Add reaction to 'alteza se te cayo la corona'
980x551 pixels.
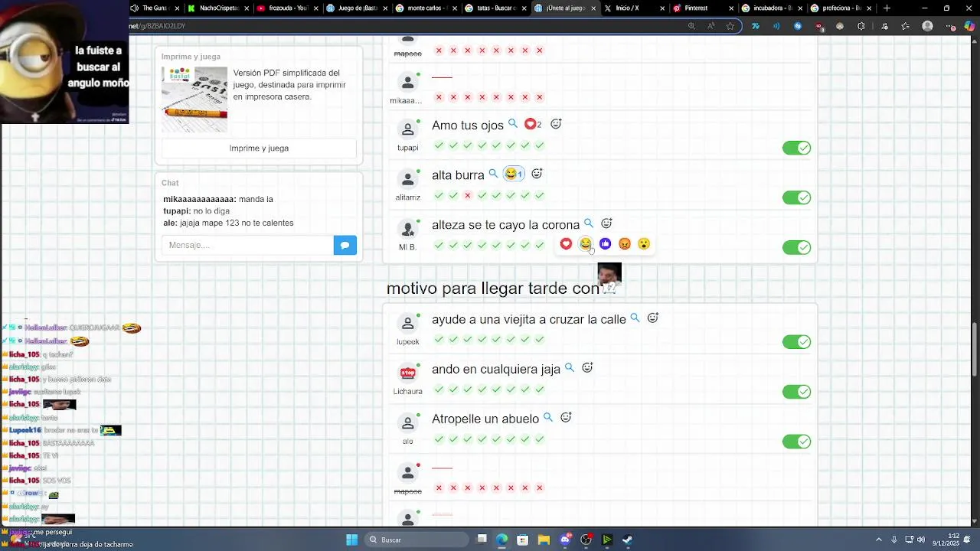point(607,223)
